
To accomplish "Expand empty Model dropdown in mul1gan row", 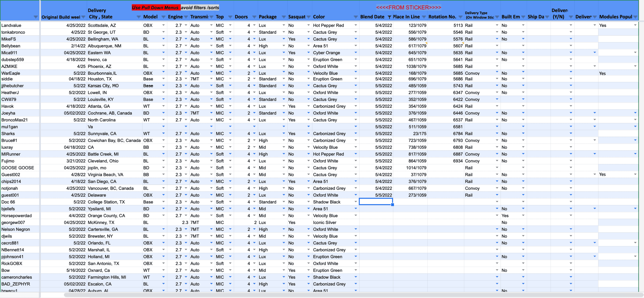I will click(163, 126).
